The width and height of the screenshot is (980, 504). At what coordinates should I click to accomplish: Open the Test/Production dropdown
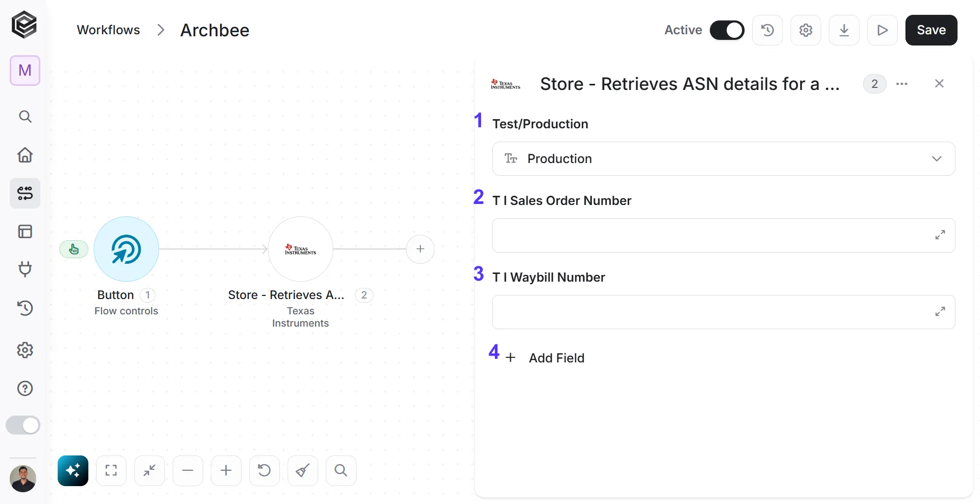tap(724, 158)
